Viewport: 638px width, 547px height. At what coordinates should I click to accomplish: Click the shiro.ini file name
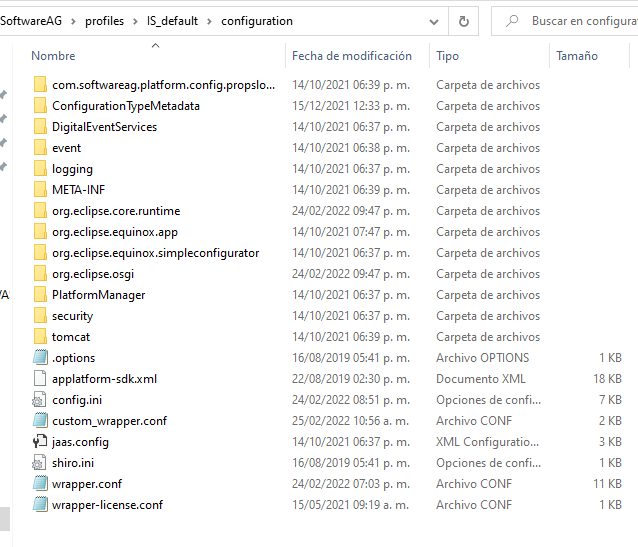73,463
